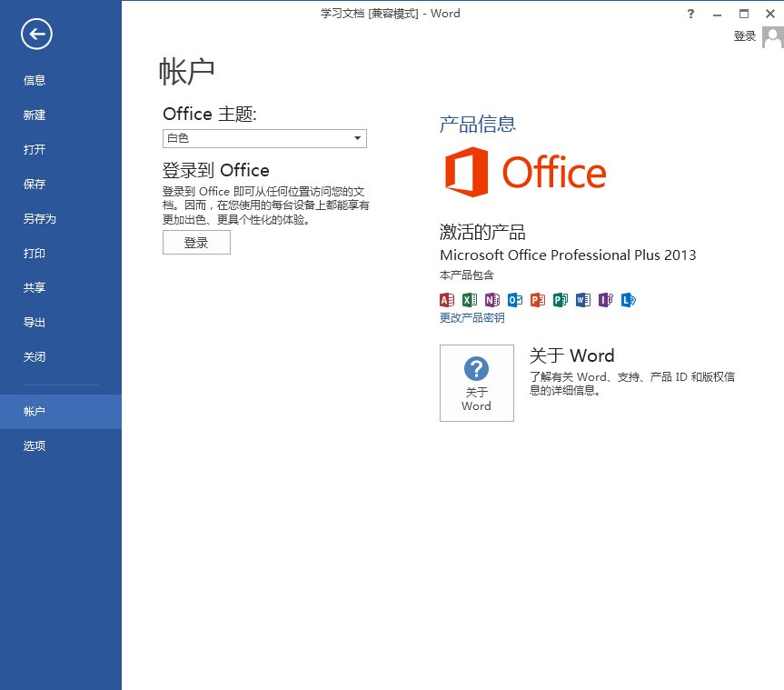This screenshot has width=784, height=690.
Task: Open the 更改产品密钥 link
Action: click(x=474, y=317)
